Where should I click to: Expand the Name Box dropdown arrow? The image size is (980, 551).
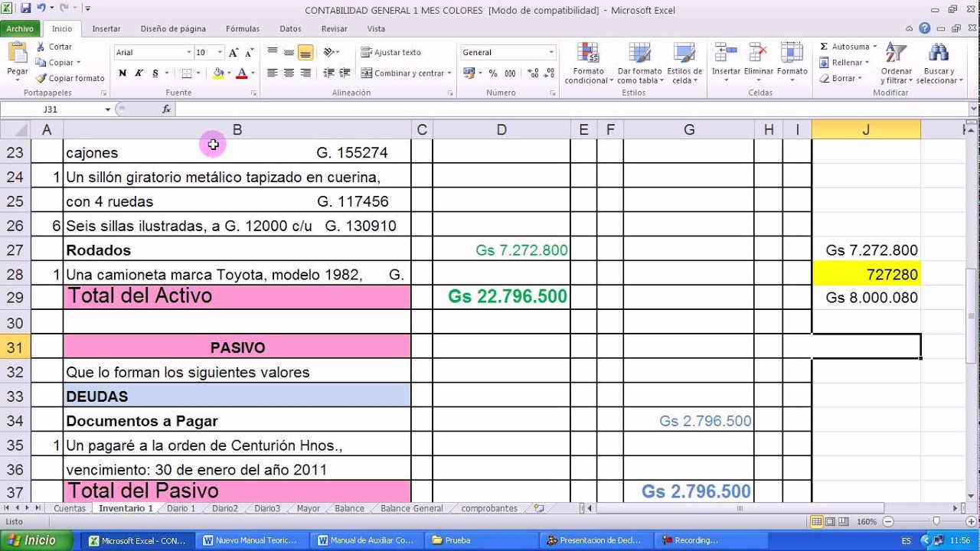(108, 109)
